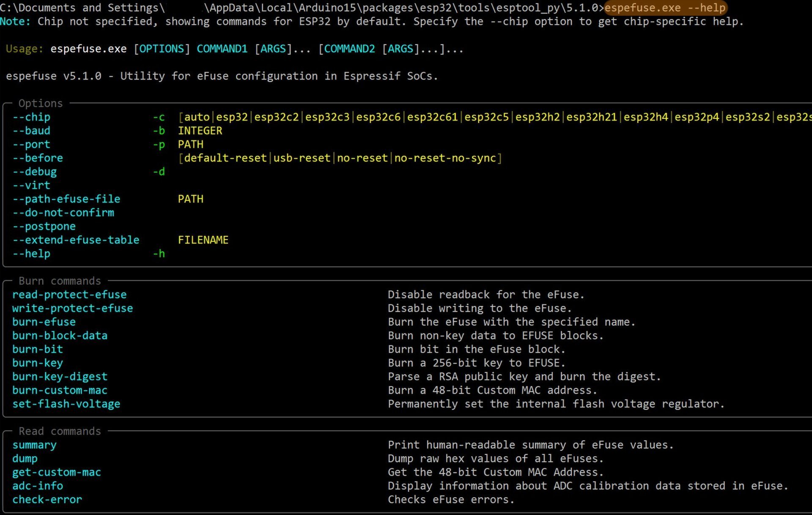Click the highlighted espefuse.exe --help command

tap(665, 8)
